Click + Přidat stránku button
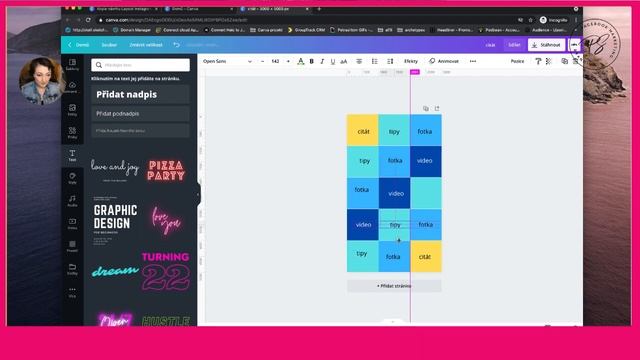The height and width of the screenshot is (360, 640). tap(394, 286)
